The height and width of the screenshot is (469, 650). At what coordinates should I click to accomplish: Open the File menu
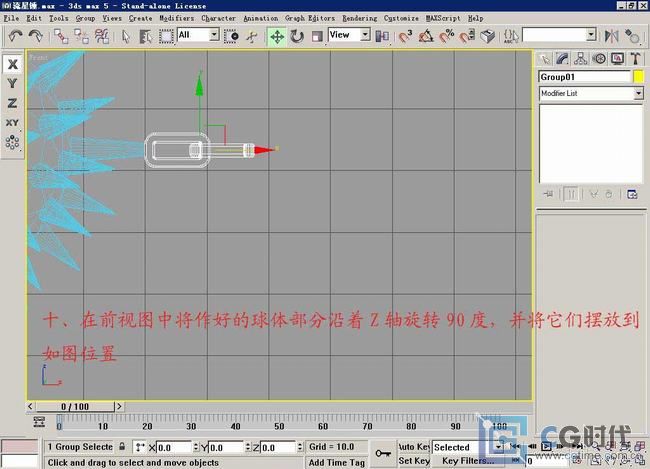coord(11,18)
